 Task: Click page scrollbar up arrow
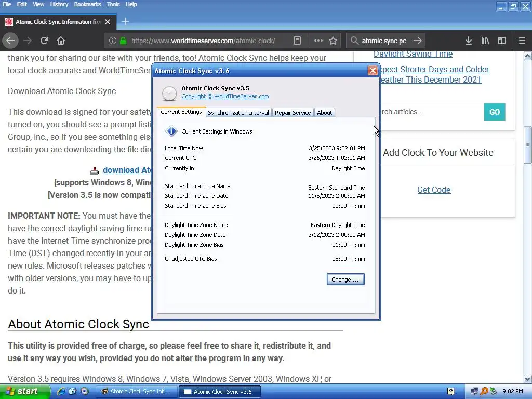click(x=528, y=56)
